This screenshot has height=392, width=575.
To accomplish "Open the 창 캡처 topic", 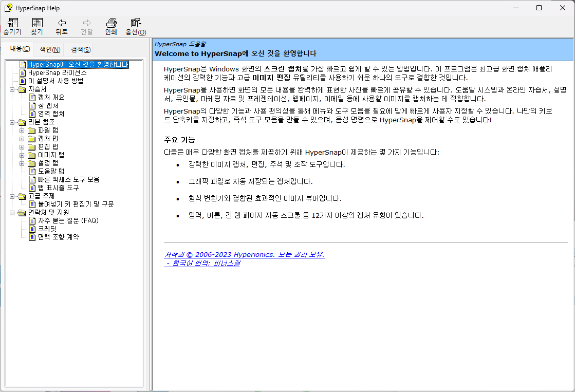I will [48, 106].
